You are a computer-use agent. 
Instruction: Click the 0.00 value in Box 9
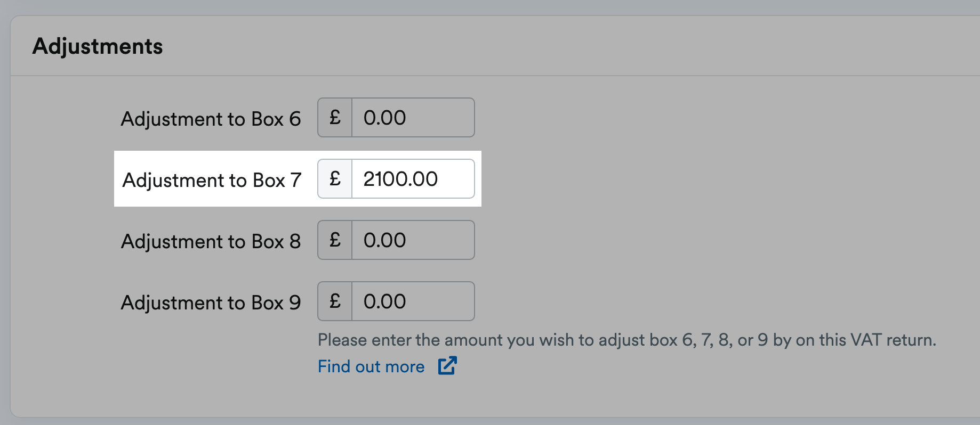pos(384,301)
